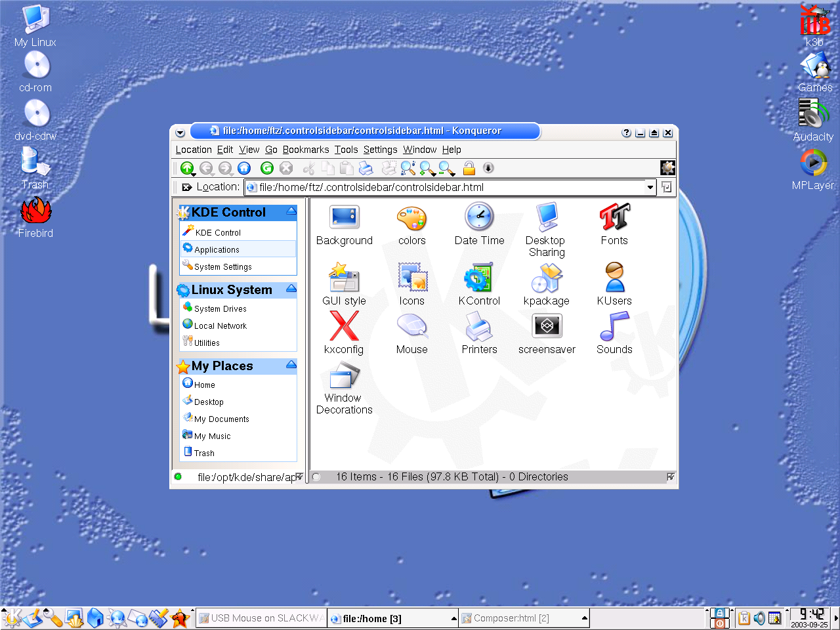Click the Applications sidebar link
This screenshot has width=840, height=630.
tap(217, 250)
